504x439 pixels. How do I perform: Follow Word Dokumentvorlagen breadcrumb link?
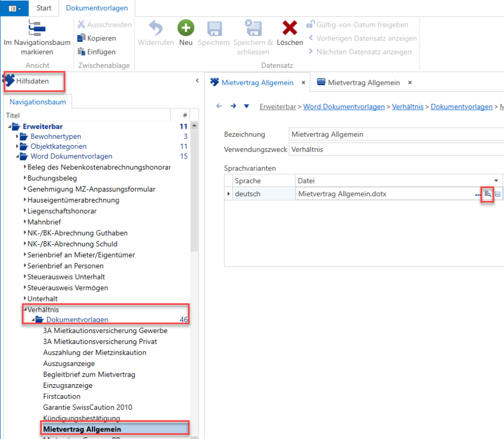[x=344, y=107]
